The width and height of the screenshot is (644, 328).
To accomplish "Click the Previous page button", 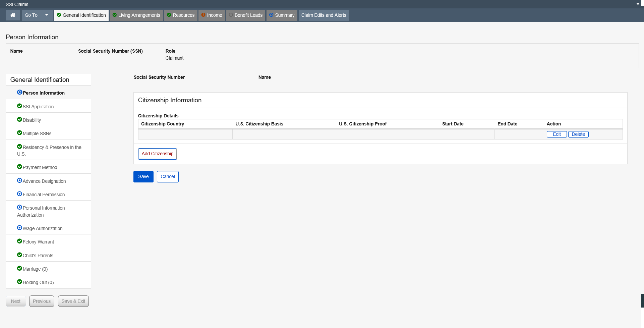I will (x=42, y=301).
